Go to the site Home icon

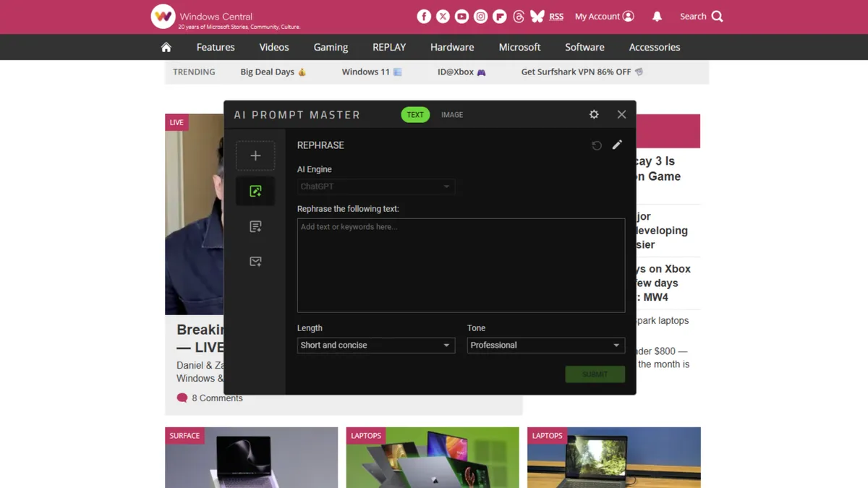point(166,47)
